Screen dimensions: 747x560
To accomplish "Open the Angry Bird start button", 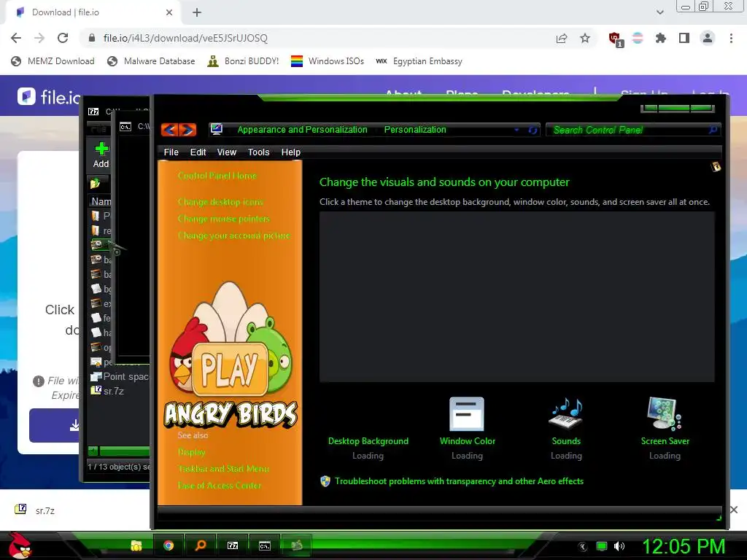I will 20,545.
